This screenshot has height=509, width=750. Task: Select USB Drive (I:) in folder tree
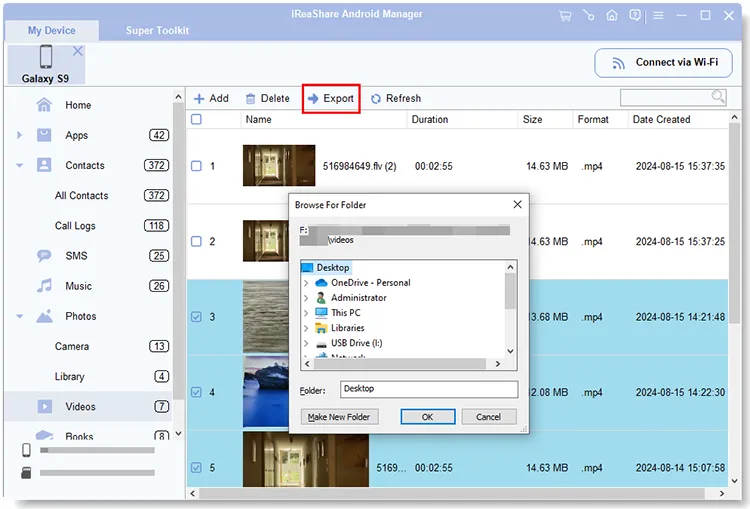tap(356, 343)
